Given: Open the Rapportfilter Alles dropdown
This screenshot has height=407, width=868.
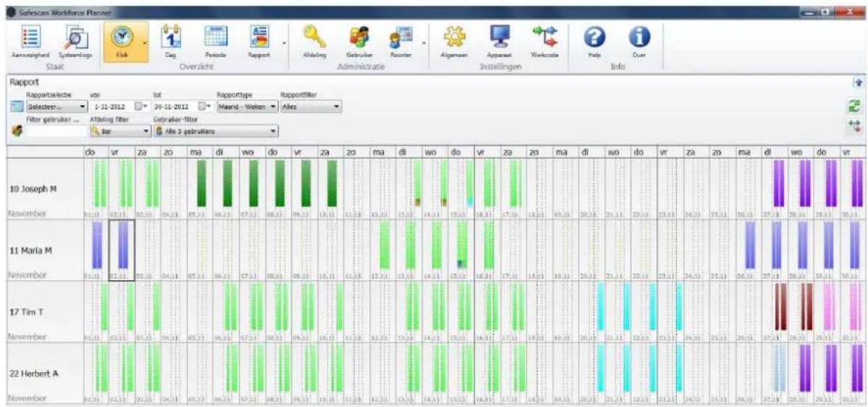Looking at the screenshot, I should [310, 106].
